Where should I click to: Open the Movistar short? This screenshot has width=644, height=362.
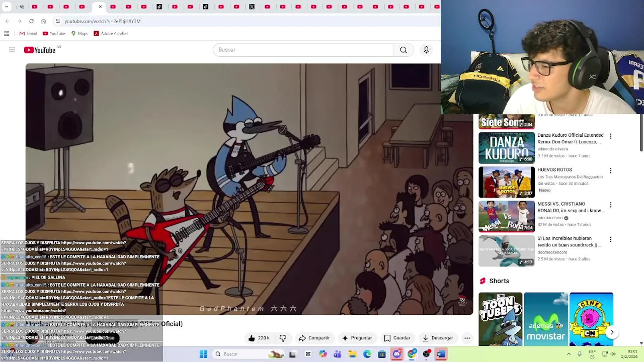point(546,319)
